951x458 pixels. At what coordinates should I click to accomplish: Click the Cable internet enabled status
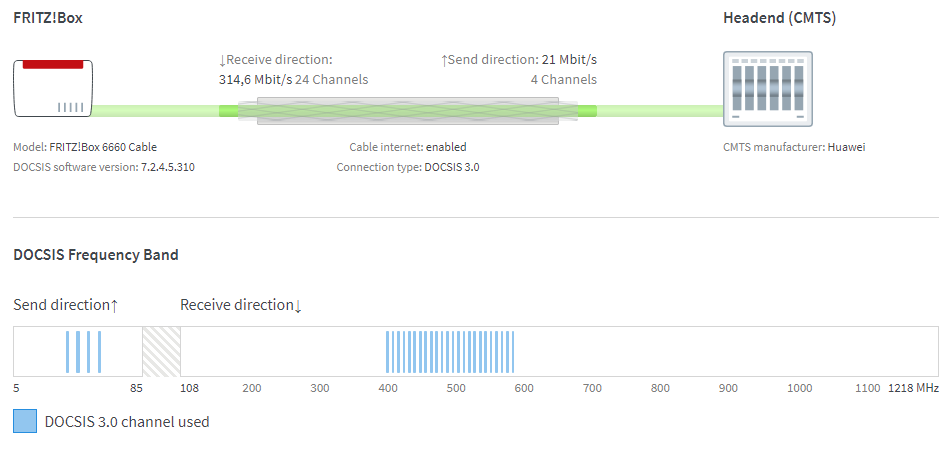click(408, 147)
